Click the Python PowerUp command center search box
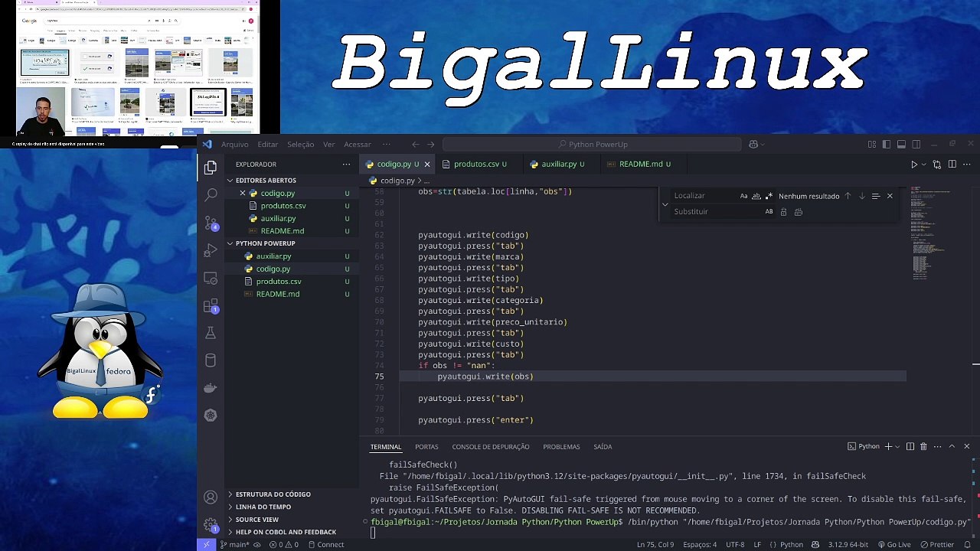The height and width of the screenshot is (551, 980). click(592, 144)
